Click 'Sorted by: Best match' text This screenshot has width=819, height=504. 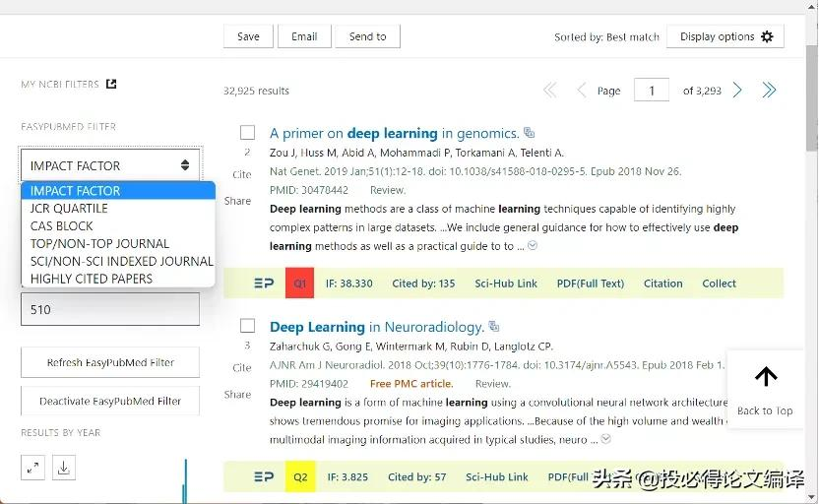606,37
